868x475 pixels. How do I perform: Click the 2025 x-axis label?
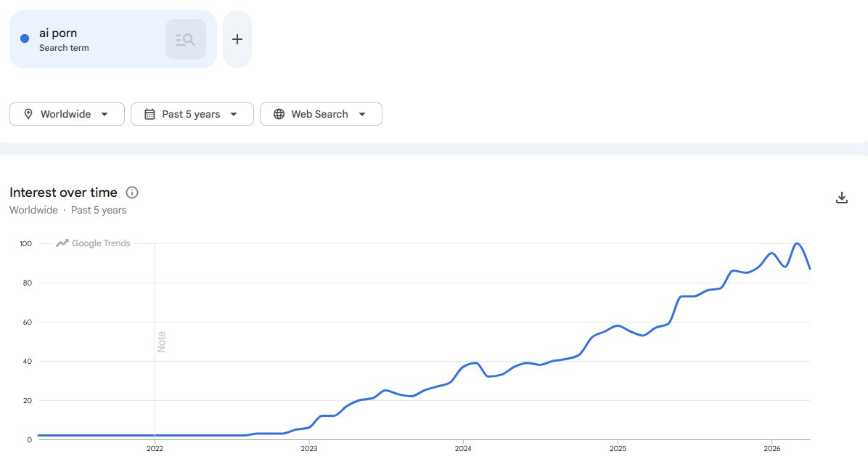coord(618,448)
